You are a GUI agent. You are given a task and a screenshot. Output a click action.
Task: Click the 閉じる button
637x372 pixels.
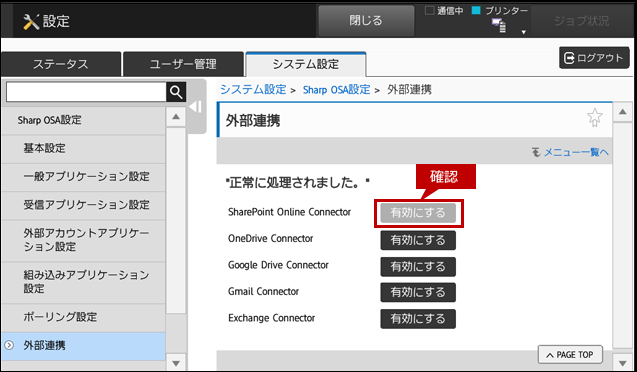(x=366, y=21)
